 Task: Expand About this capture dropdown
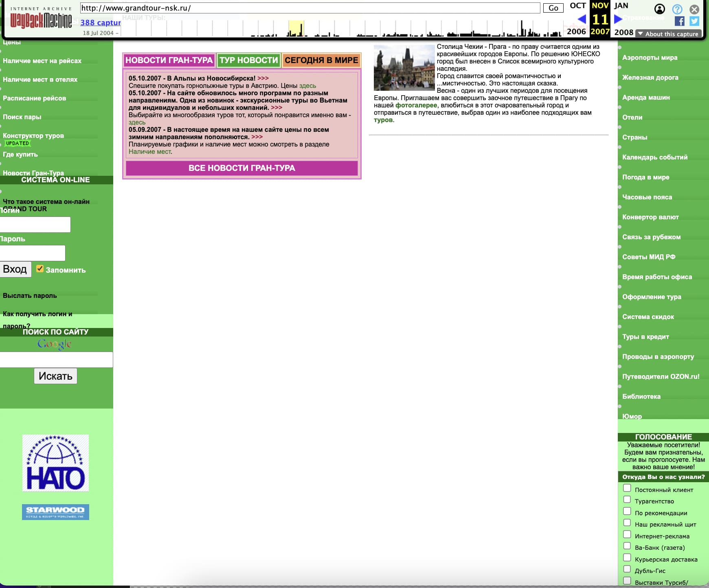(x=668, y=34)
